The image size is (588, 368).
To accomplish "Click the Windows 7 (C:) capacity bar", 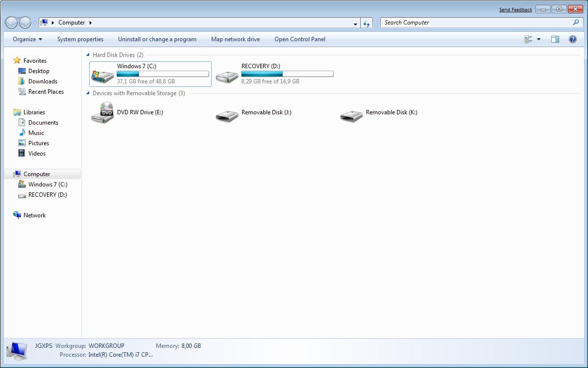I will pos(163,74).
